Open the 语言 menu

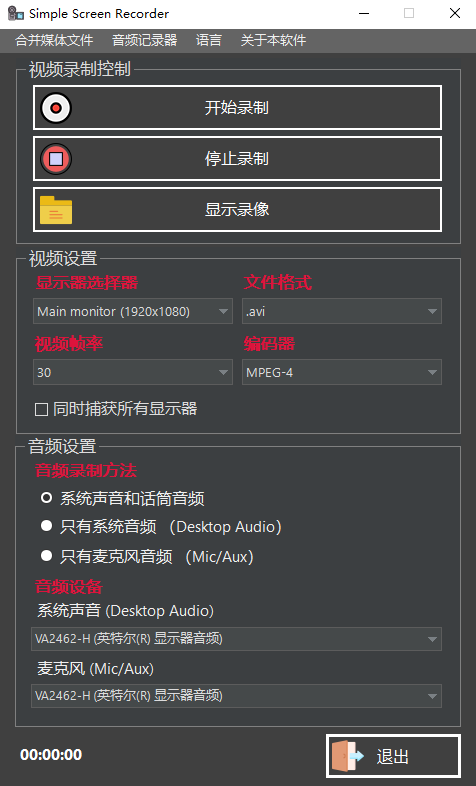208,40
